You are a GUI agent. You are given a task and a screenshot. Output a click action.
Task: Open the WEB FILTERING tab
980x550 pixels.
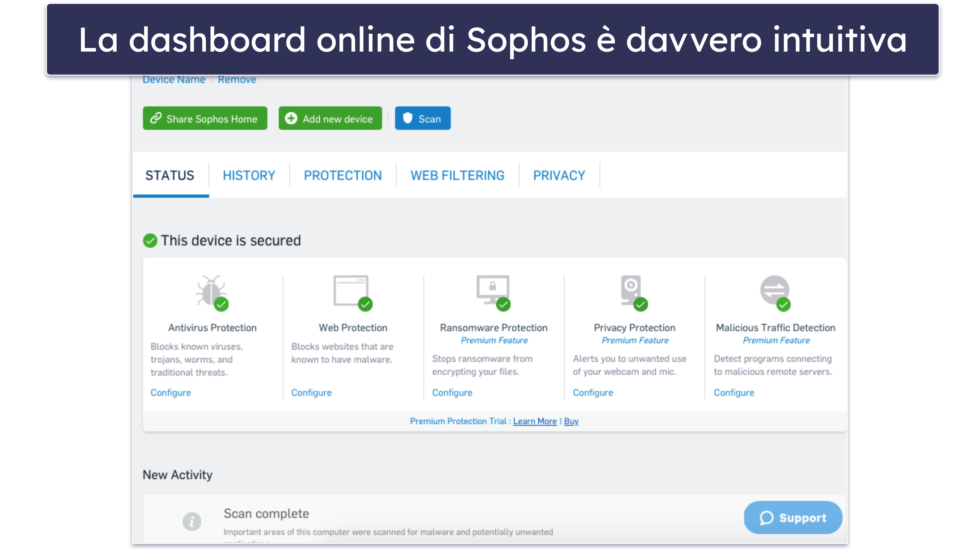(457, 176)
